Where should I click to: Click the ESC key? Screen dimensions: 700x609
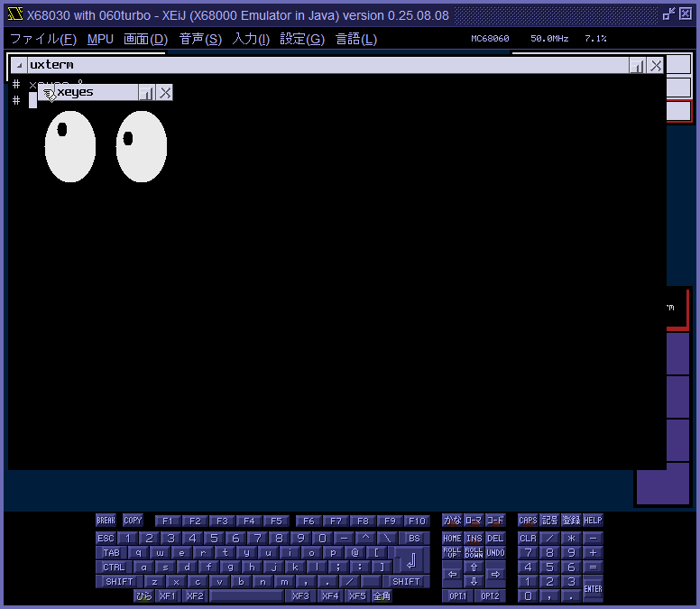click(106, 538)
